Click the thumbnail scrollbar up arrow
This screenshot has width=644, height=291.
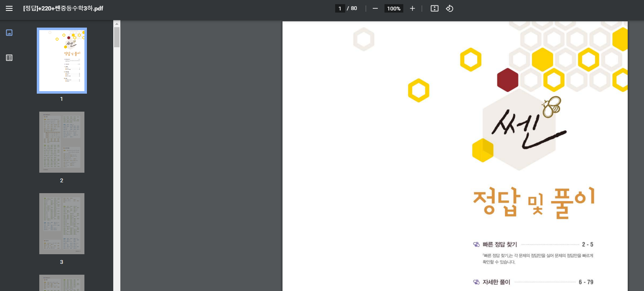[117, 24]
